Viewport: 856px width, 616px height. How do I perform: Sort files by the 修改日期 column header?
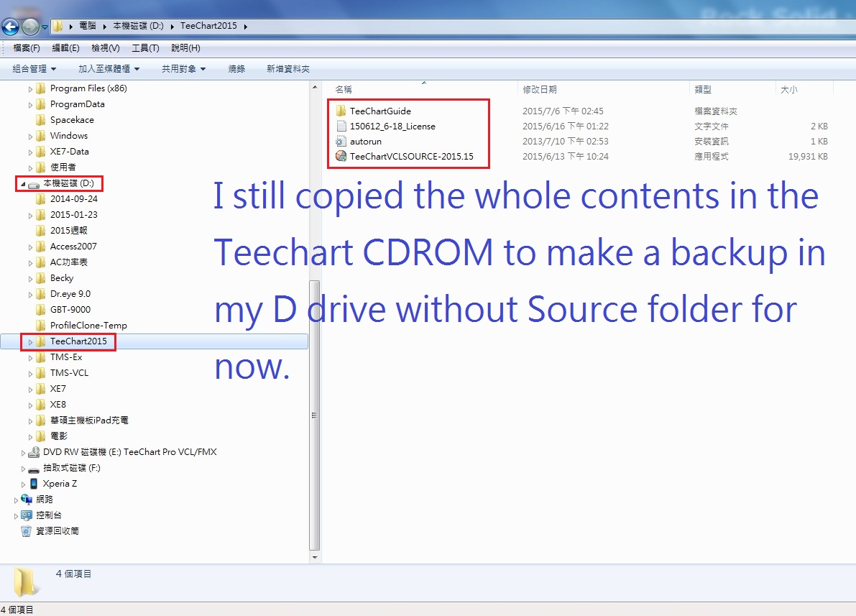pos(603,90)
